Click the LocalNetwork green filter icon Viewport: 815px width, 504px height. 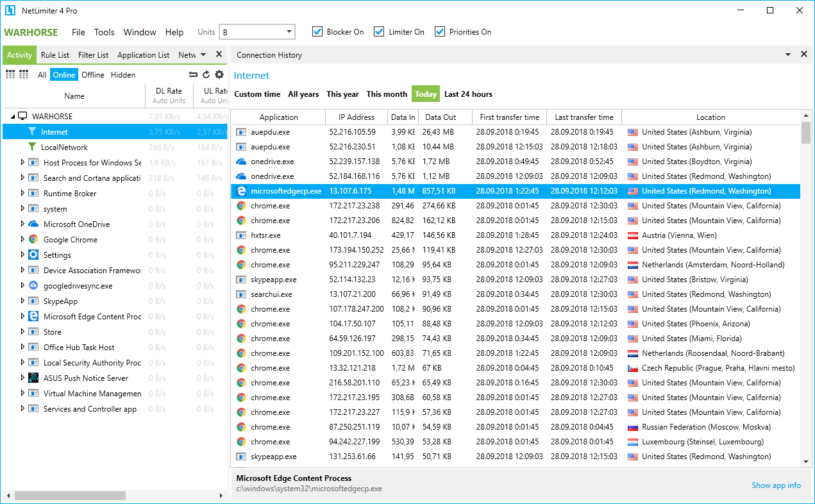click(32, 147)
